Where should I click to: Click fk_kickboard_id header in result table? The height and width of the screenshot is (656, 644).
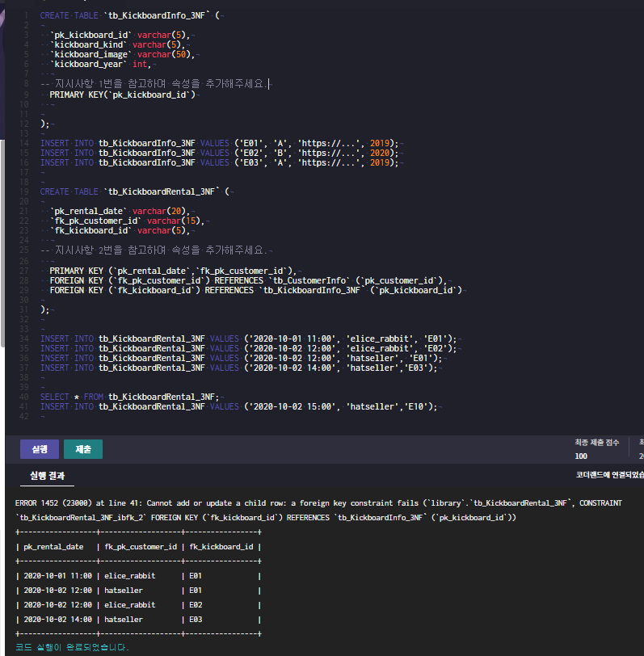coord(221,547)
